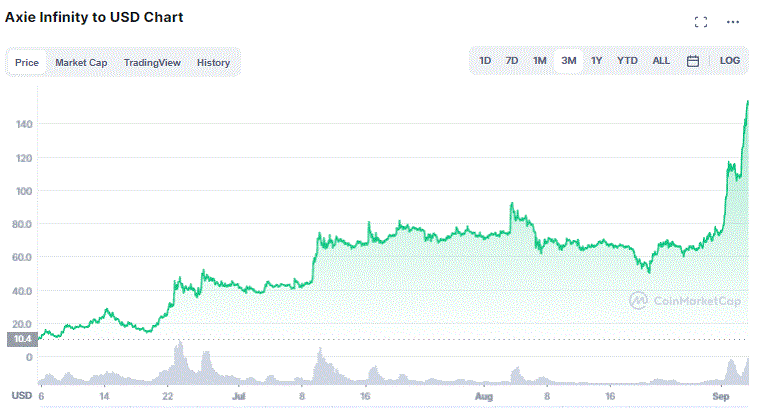Open the TradingView tab
The image size is (763, 408).
152,62
